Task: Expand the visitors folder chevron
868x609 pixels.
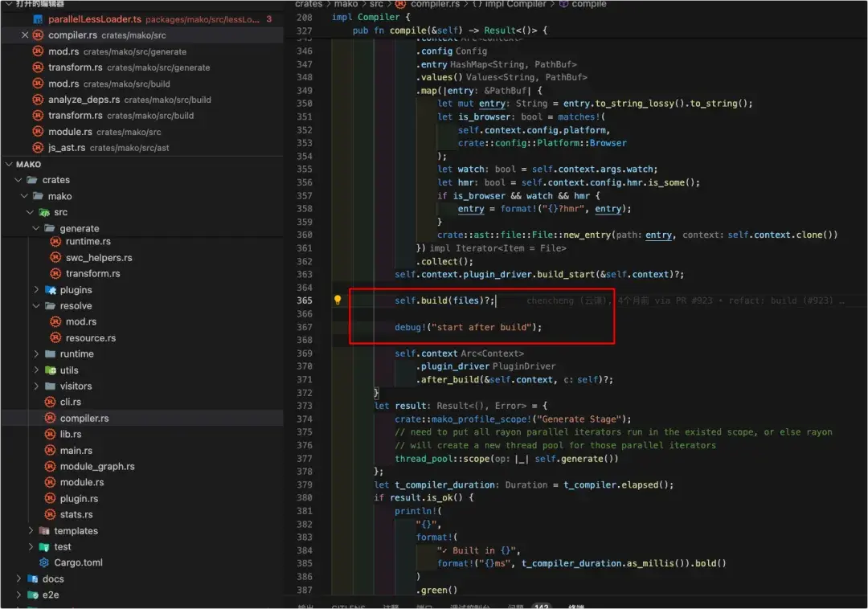Action: [36, 386]
